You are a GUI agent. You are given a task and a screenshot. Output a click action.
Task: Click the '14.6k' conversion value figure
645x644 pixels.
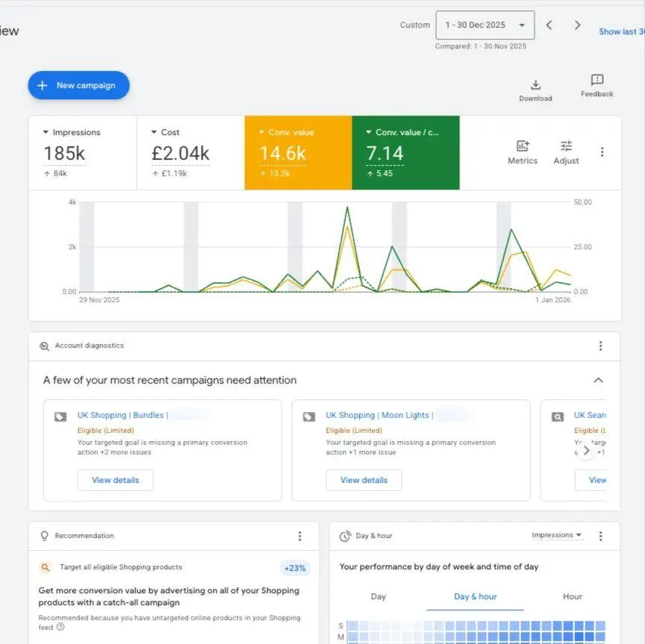click(283, 154)
